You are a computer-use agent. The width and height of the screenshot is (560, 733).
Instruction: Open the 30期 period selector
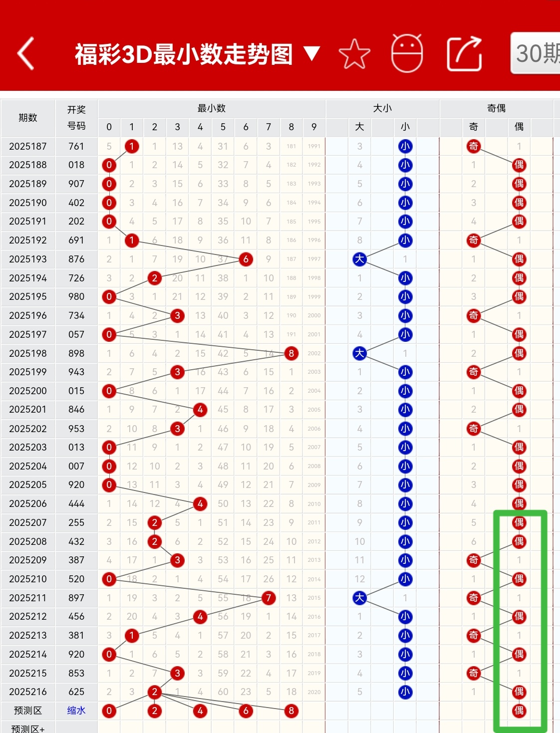tap(536, 53)
